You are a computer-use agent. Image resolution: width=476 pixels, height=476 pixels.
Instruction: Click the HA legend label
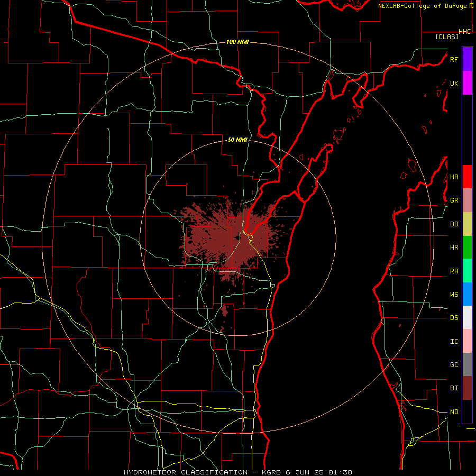[454, 177]
